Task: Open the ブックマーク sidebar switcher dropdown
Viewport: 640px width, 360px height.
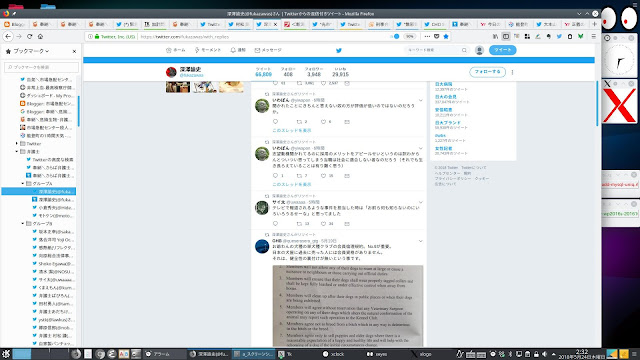Action: (31, 51)
